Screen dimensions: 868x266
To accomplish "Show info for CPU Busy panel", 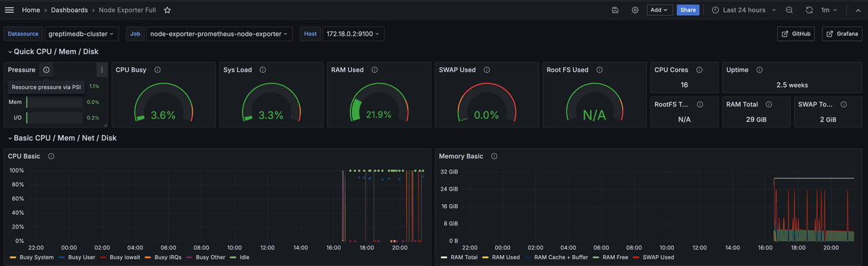I will 157,70.
